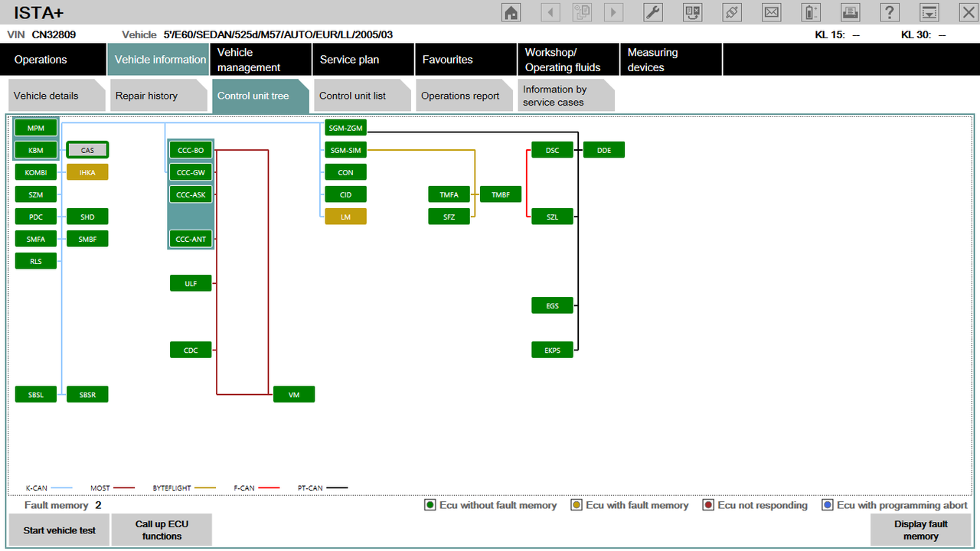Click the back navigation arrow icon

point(550,11)
